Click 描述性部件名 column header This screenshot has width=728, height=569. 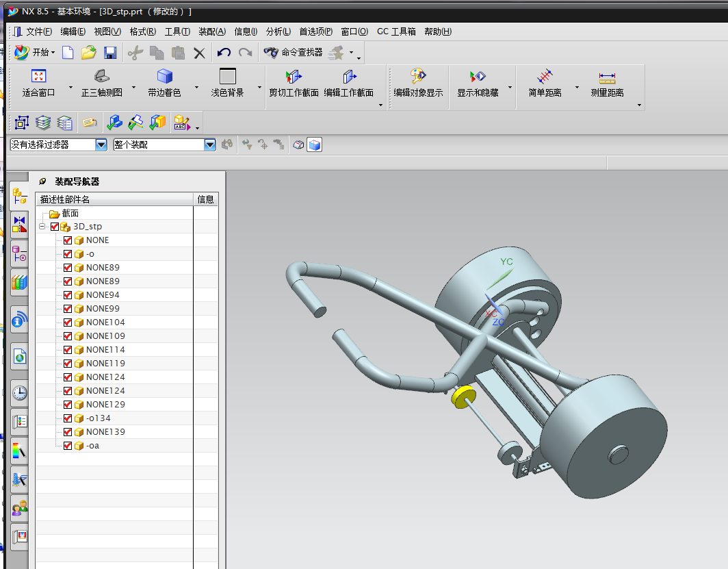pos(114,199)
